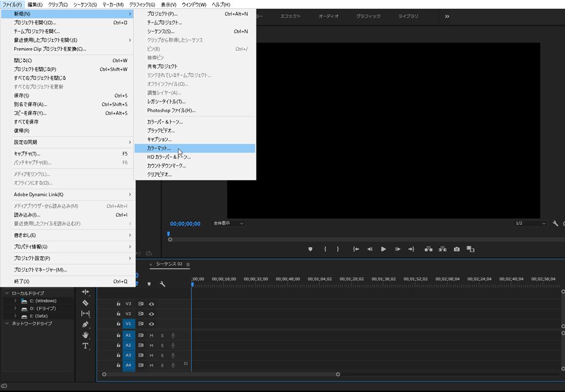
Task: Open 書き出し(E) submenu
Action: (68, 235)
